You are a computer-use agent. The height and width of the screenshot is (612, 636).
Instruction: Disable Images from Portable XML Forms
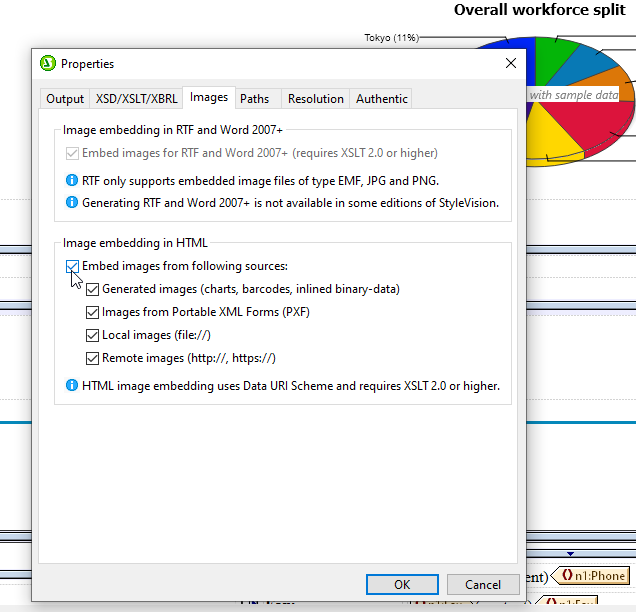click(x=93, y=312)
